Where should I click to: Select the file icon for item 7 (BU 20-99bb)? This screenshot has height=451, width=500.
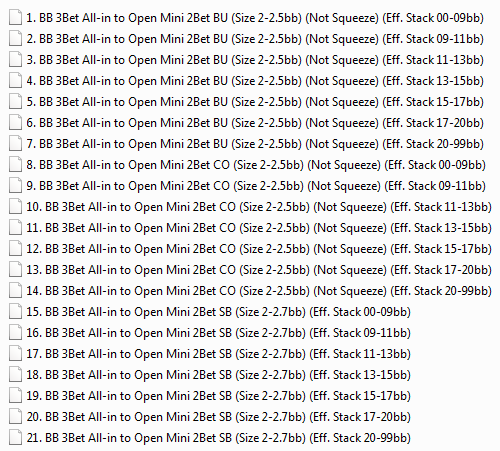(15, 144)
